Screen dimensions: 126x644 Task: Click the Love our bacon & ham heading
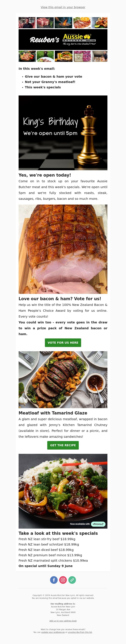[60, 299]
